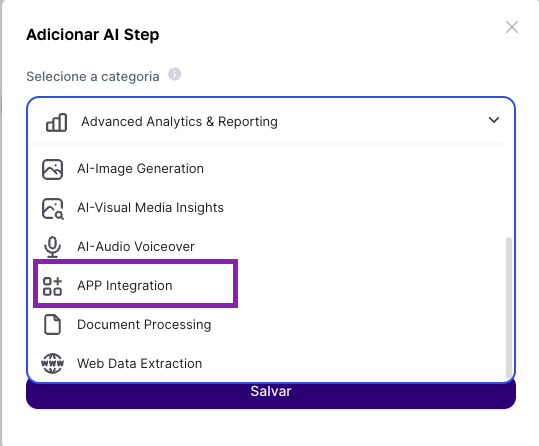Click the APP Integration grid-plus icon
Image resolution: width=539 pixels, height=446 pixels.
[52, 286]
